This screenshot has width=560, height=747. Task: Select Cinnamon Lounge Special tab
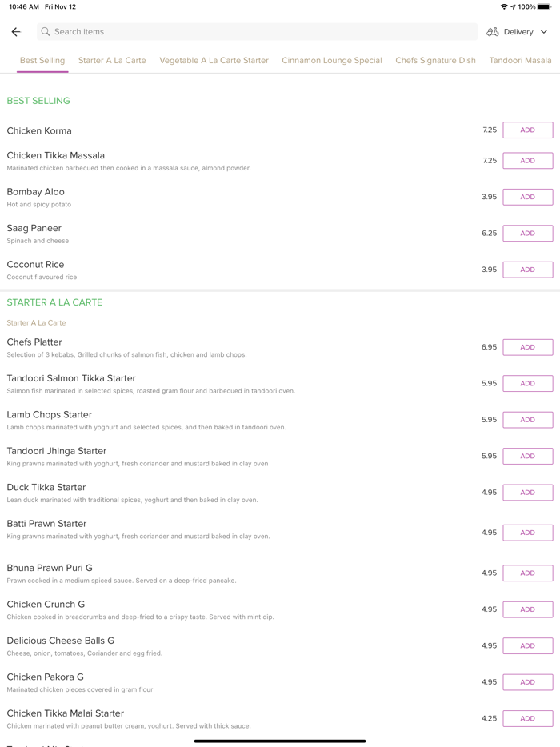click(x=332, y=61)
